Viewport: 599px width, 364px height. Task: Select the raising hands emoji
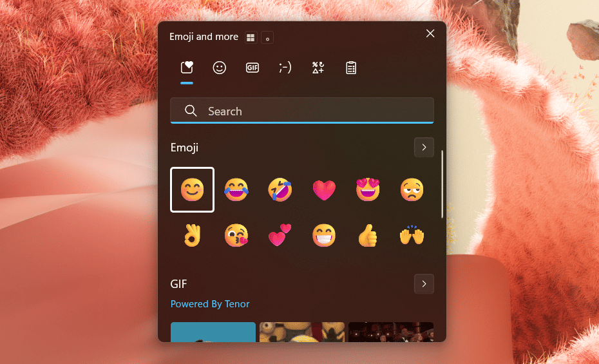tap(412, 235)
